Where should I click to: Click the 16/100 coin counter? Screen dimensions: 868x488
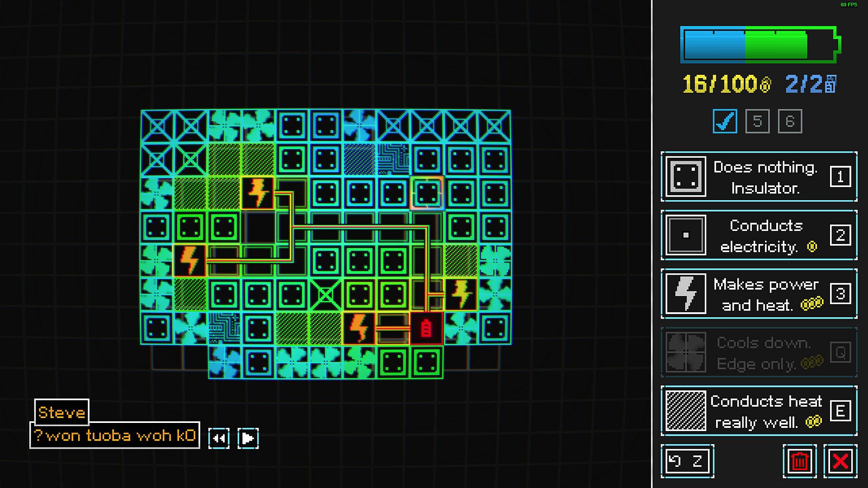[726, 84]
